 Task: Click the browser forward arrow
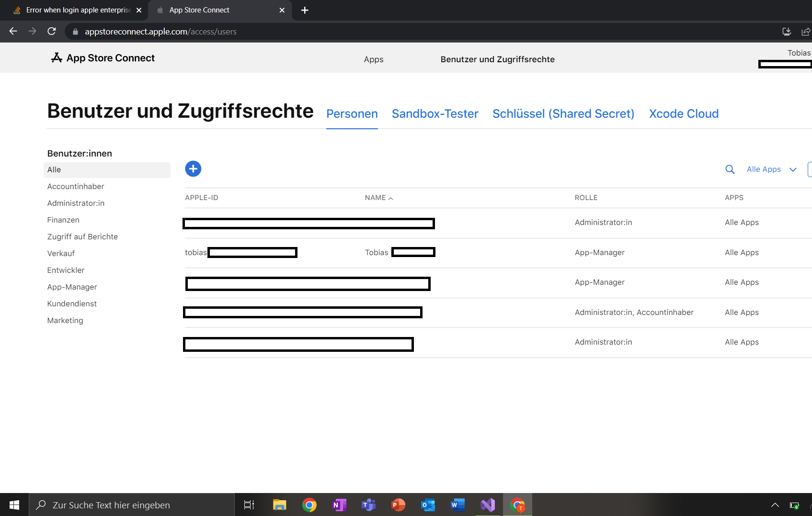[32, 31]
